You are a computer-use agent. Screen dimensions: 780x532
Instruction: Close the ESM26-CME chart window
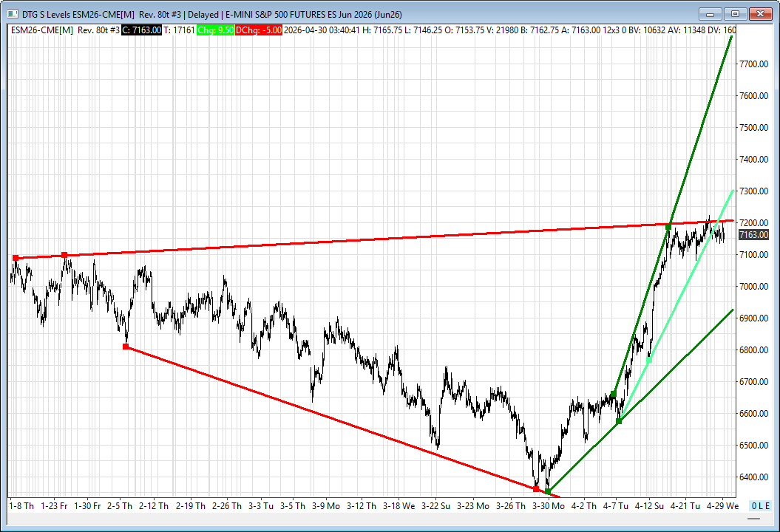coord(760,13)
